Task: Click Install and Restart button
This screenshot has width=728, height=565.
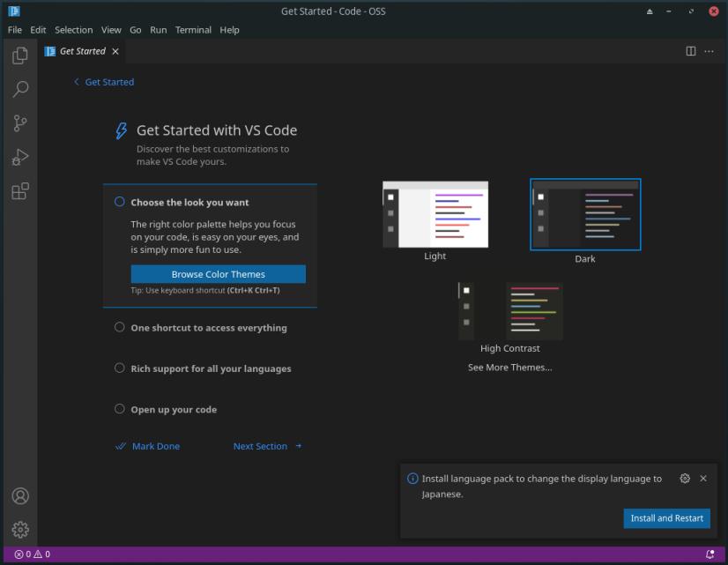Action: [x=666, y=518]
